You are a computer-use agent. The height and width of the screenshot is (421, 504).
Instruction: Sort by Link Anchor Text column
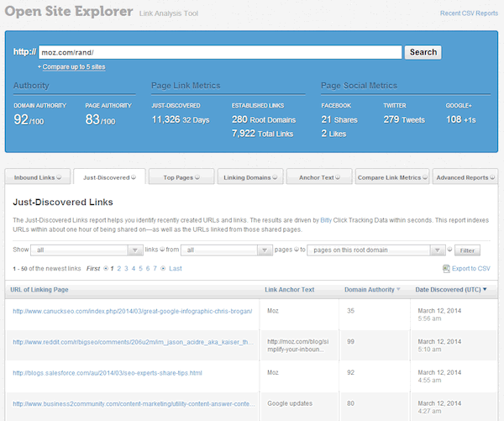[290, 289]
